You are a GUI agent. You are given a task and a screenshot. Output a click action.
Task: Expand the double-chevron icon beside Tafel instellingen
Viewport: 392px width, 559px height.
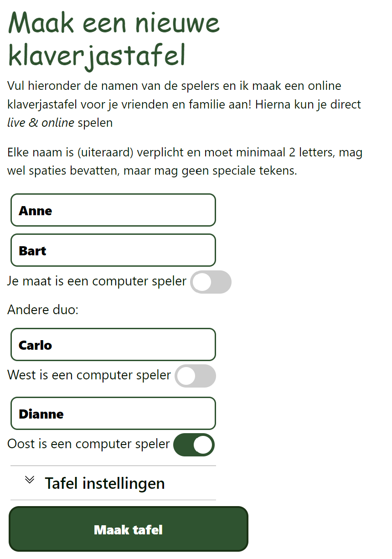click(30, 480)
